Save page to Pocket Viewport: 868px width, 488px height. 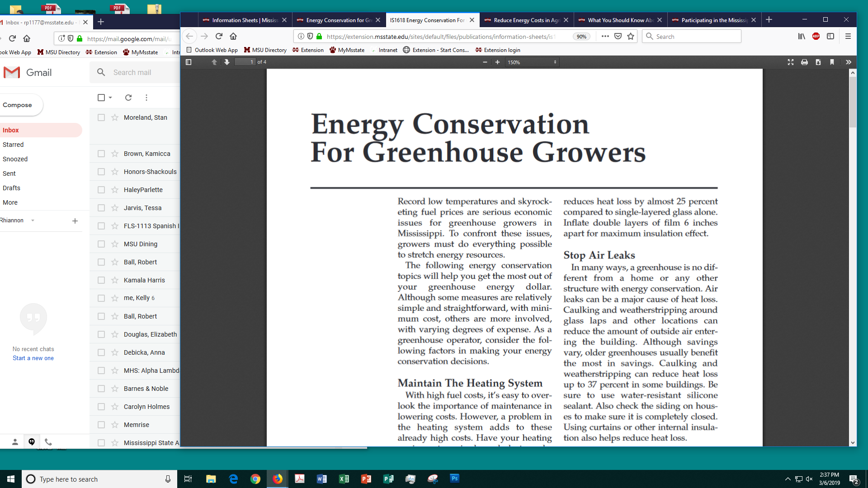618,36
